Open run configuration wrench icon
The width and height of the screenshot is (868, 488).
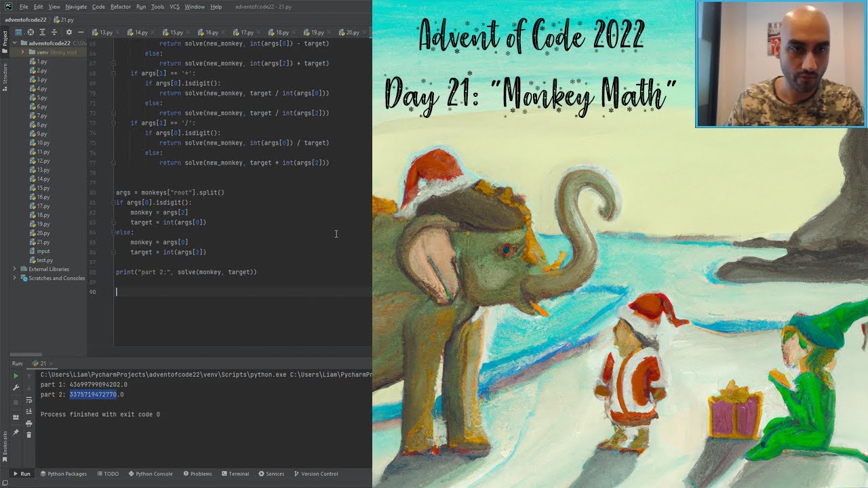[16, 388]
